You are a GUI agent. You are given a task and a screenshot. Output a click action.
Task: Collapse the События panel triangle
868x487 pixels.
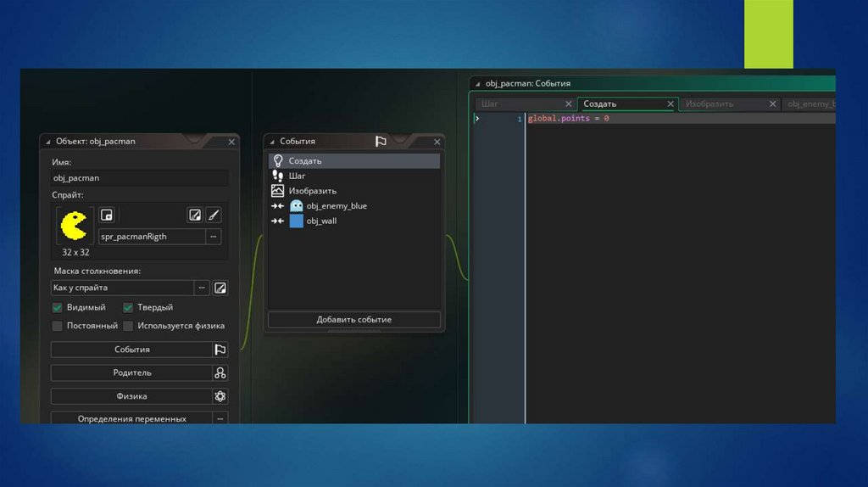(272, 142)
